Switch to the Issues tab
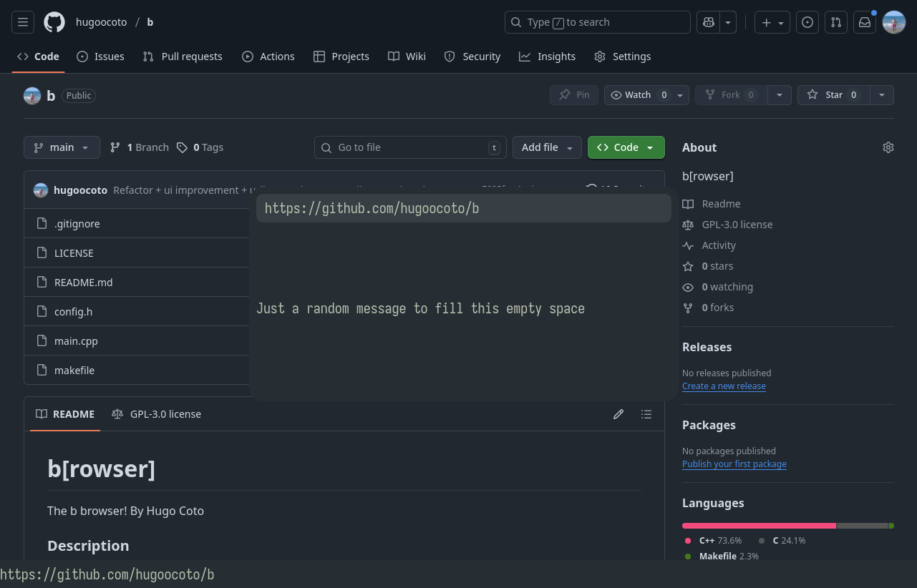 (101, 57)
